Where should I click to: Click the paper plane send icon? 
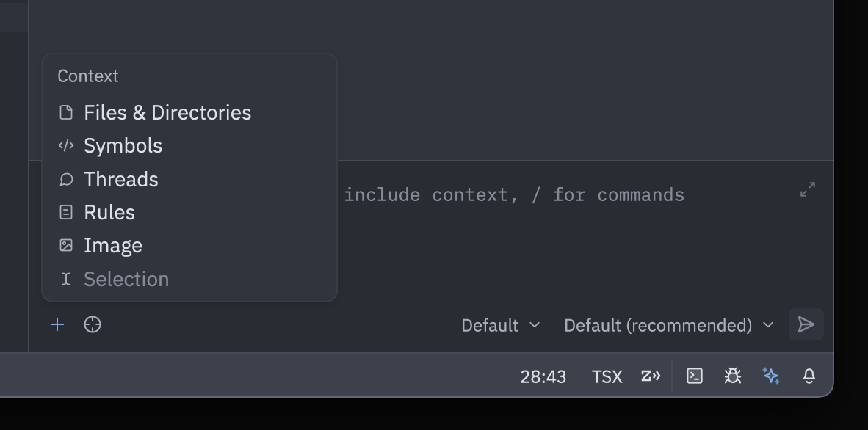tap(806, 324)
